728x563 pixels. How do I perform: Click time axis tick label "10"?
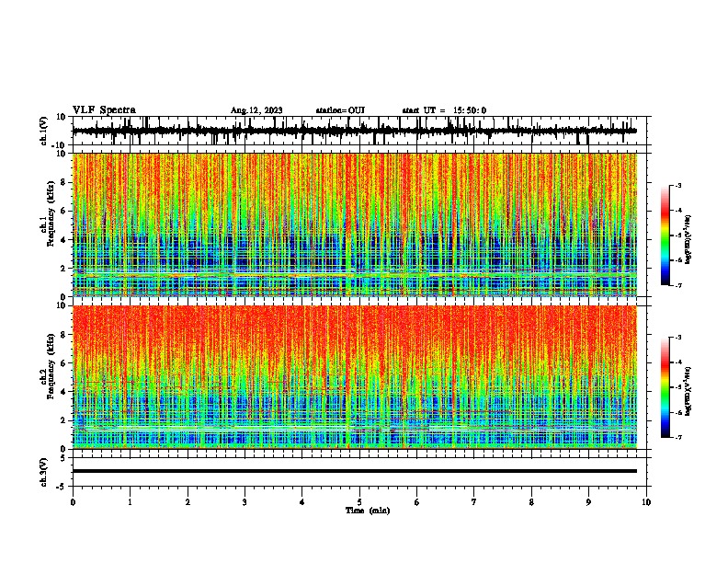pos(646,502)
